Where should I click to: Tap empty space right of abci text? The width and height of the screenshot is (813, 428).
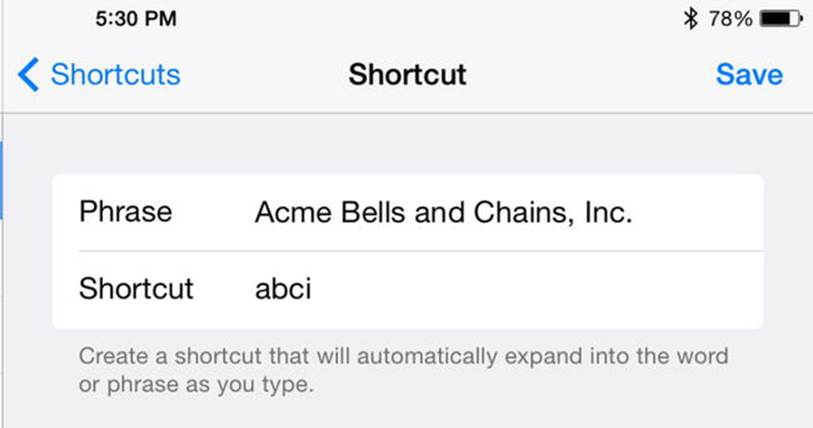537,289
